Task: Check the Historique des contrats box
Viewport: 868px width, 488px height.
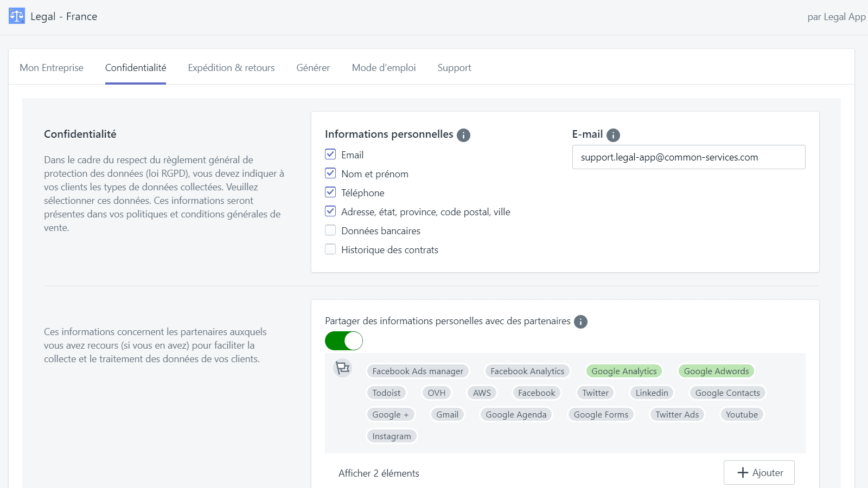Action: [330, 249]
